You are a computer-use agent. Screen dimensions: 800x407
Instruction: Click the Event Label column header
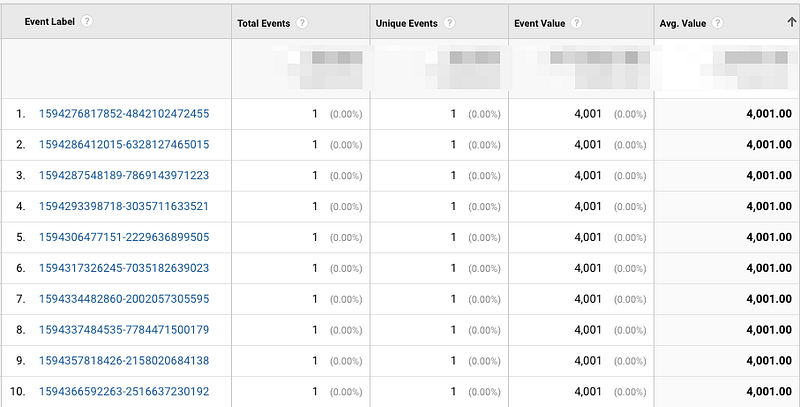pos(49,22)
